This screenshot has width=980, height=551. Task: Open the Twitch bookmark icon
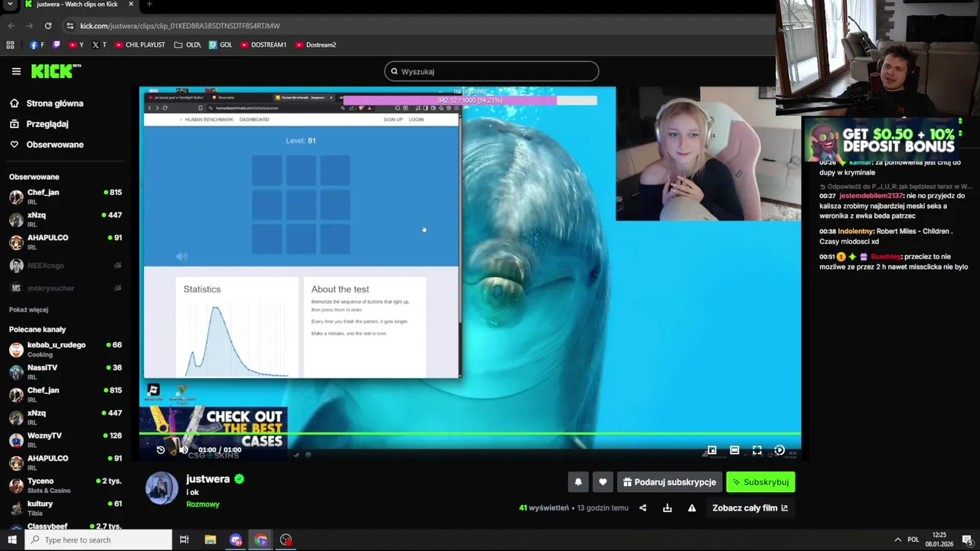click(x=56, y=45)
